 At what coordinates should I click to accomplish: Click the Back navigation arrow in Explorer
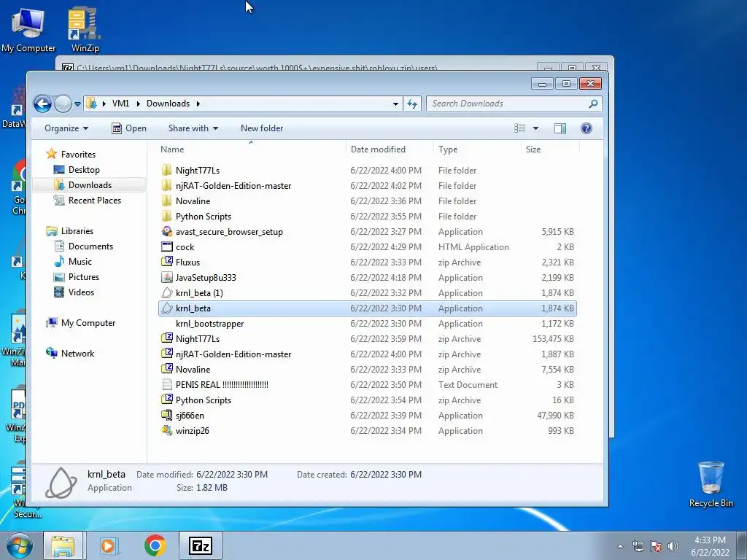(42, 104)
